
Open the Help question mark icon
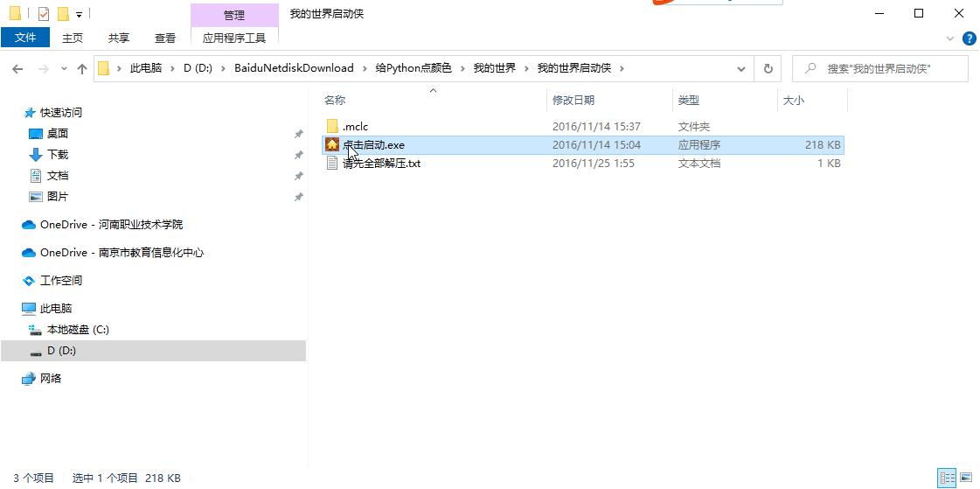(969, 38)
